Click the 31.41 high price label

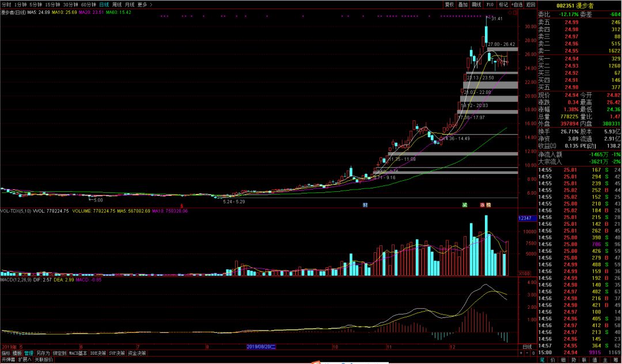click(x=496, y=18)
